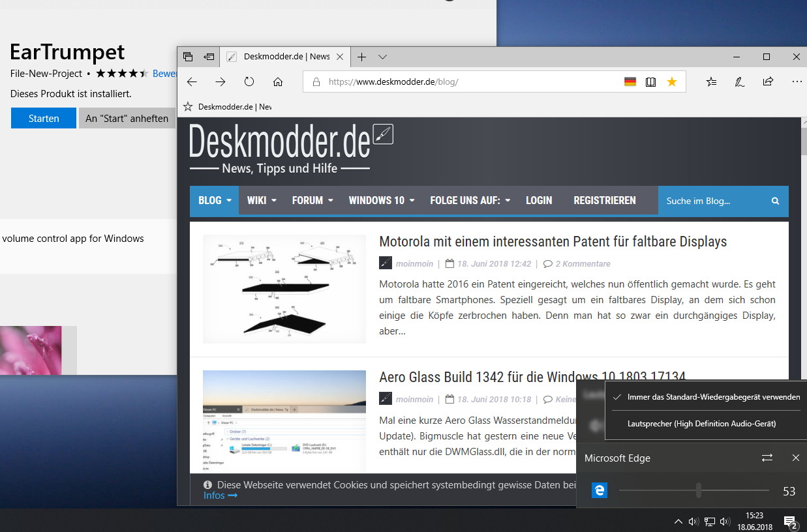807x532 pixels.
Task: Go back in Edge
Action: pos(192,81)
